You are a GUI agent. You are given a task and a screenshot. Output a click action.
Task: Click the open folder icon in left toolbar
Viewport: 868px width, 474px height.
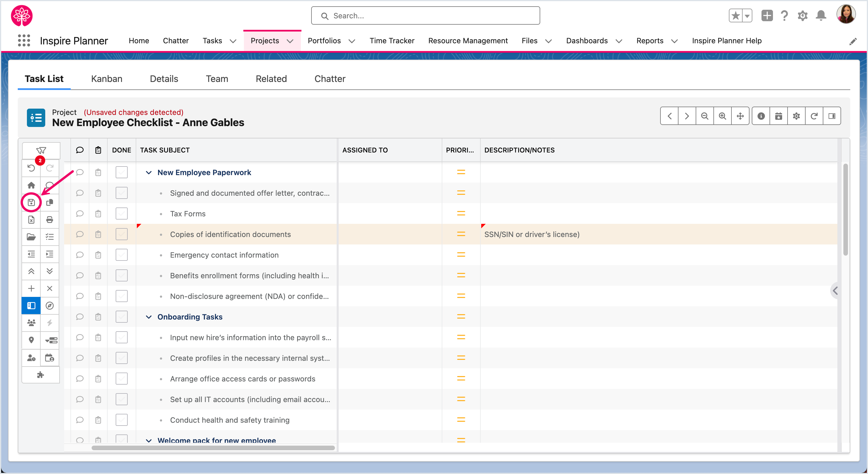click(31, 237)
